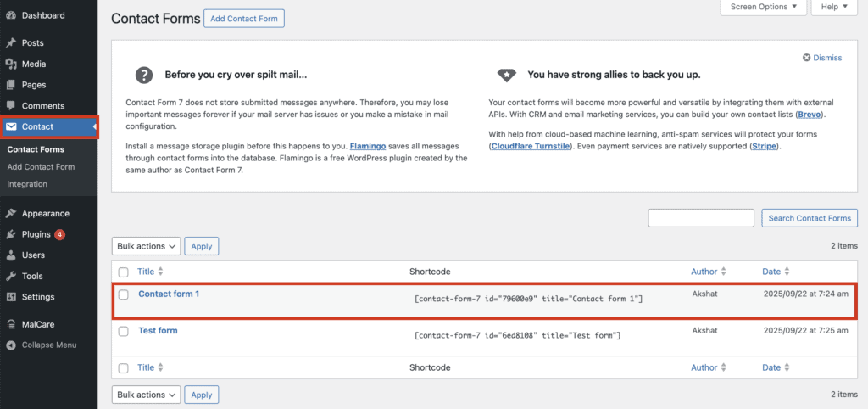Click the top Title column header
This screenshot has height=409, width=868.
[x=146, y=272]
